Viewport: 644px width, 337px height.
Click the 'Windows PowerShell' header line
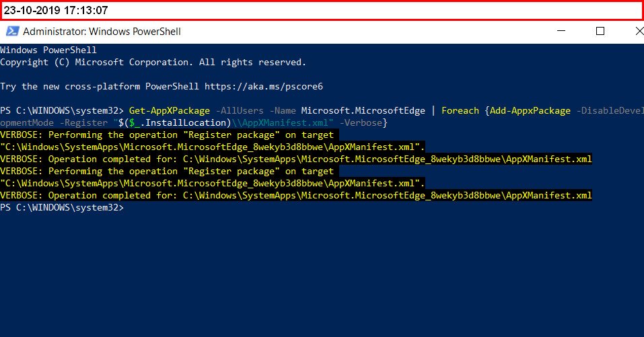[x=48, y=50]
